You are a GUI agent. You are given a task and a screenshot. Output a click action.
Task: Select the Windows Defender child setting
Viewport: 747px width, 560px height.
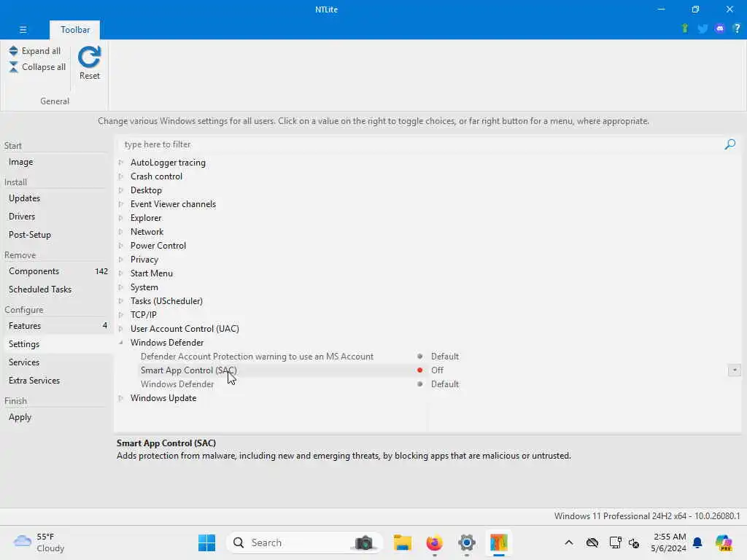pyautogui.click(x=177, y=384)
